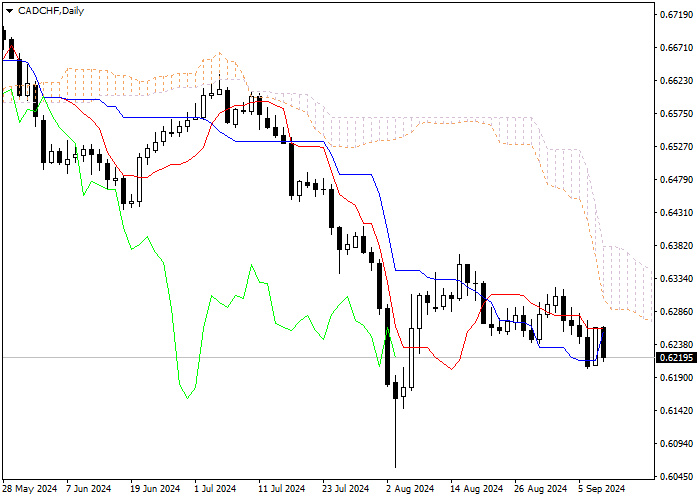Select the 26 Aug 2024 date label
Screen dimensions: 700x500
tap(541, 489)
